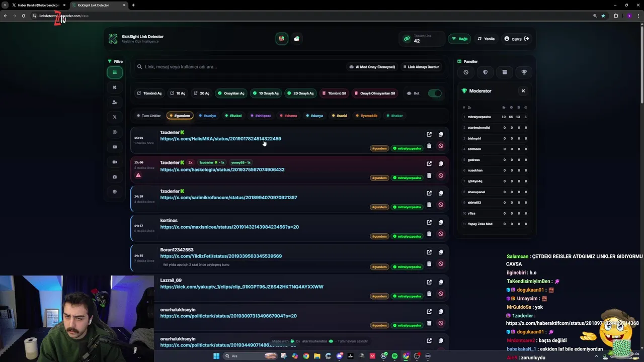Click the logout icon next to cavs
The image size is (644, 362).
[x=527, y=39]
